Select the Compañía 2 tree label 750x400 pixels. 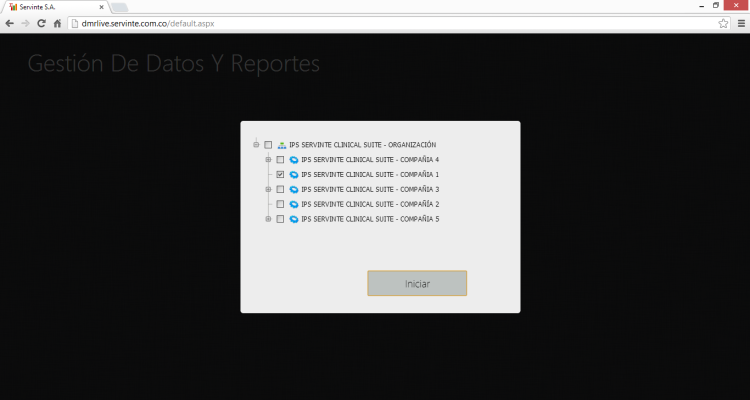370,204
